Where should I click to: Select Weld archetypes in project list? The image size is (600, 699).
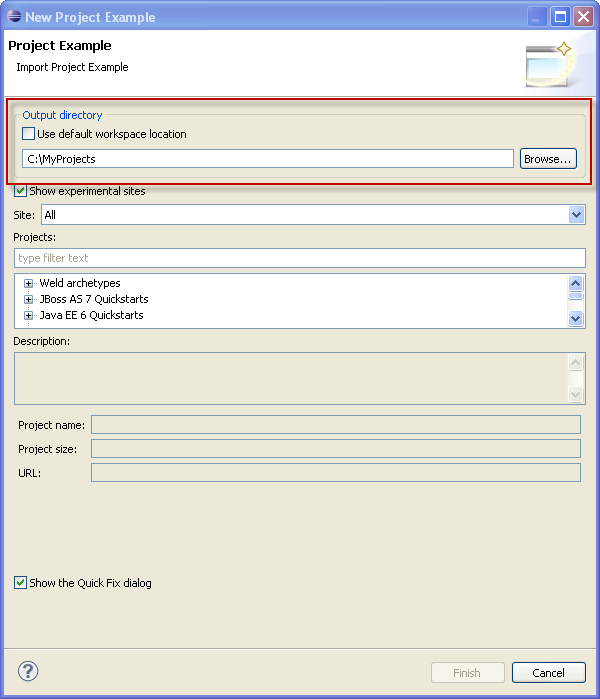pos(80,283)
